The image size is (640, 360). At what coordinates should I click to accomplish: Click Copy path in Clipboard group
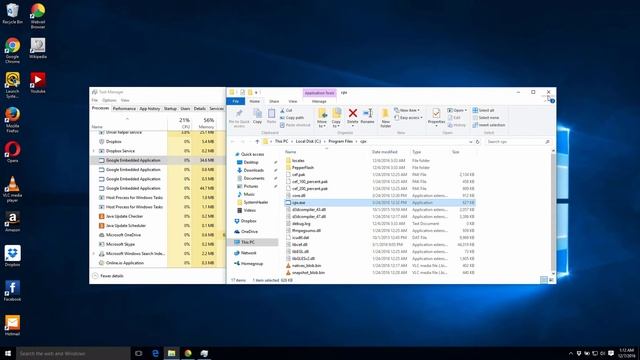coord(292,118)
